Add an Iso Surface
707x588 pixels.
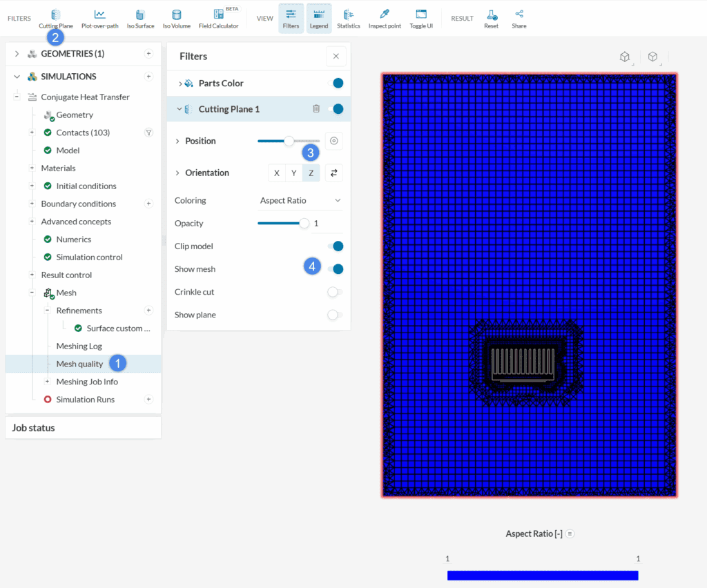coord(140,17)
